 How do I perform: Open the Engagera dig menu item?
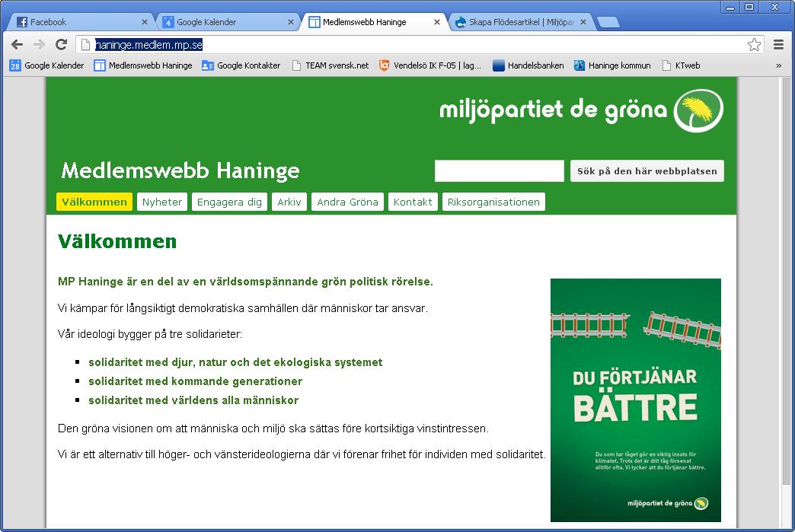[x=229, y=202]
